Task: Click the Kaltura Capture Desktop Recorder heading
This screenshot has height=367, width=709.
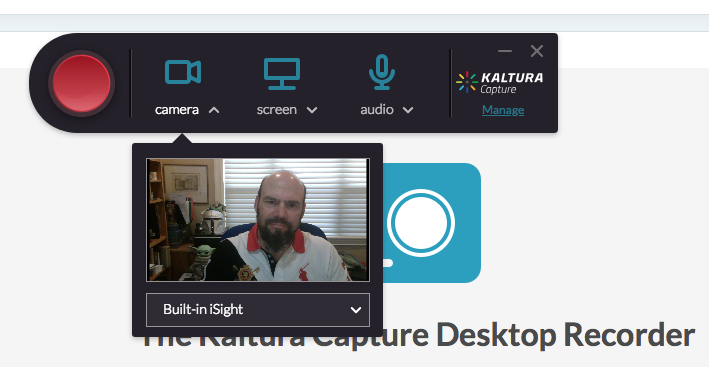Action: pyautogui.click(x=418, y=335)
